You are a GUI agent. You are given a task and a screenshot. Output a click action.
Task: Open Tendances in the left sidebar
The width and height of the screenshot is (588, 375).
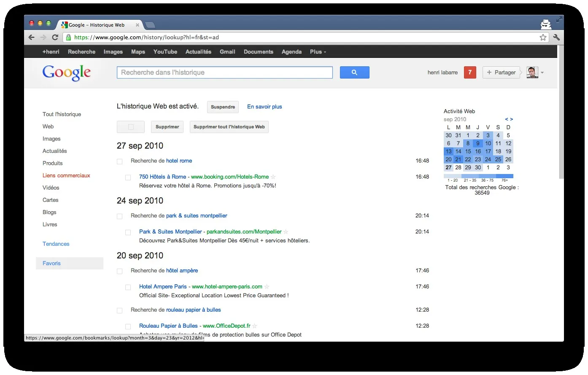[56, 244]
